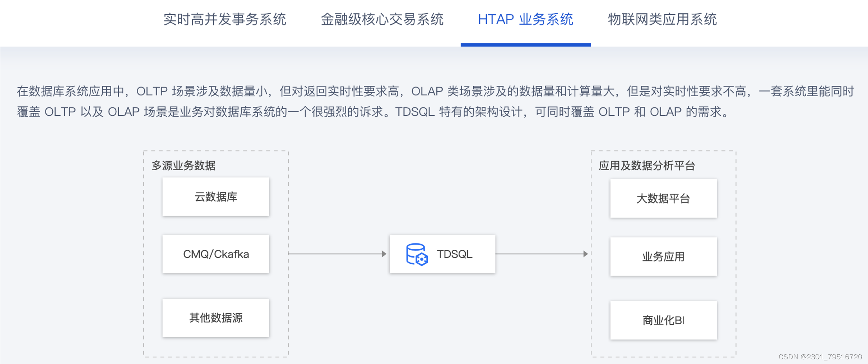Viewport: 868px width, 364px height.
Task: Go to 物联网类应用系统 tab
Action: coord(662,19)
